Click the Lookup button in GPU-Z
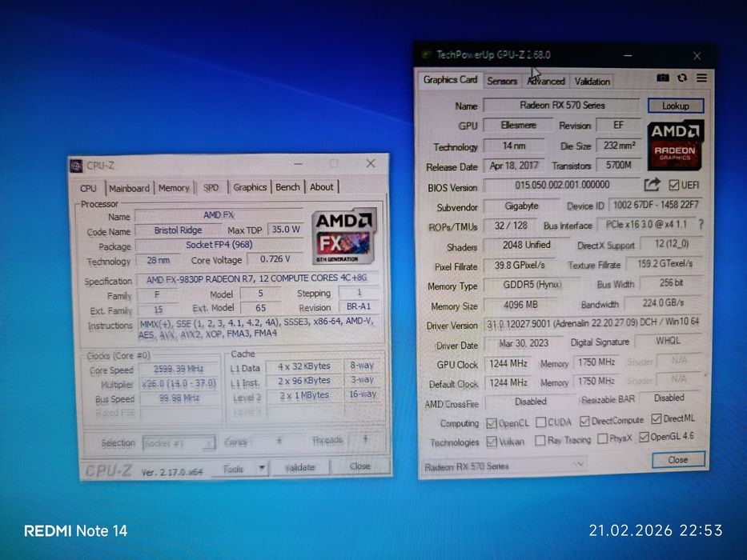The image size is (747, 560). click(676, 106)
